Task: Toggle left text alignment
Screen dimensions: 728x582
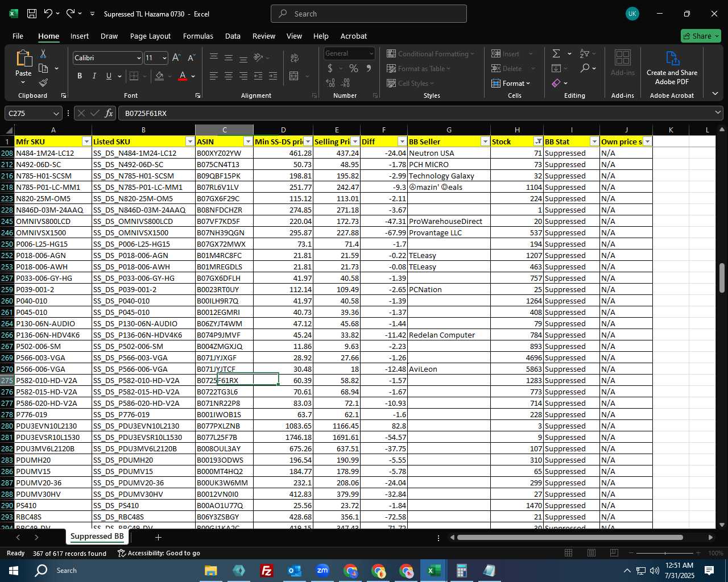Action: 213,76
